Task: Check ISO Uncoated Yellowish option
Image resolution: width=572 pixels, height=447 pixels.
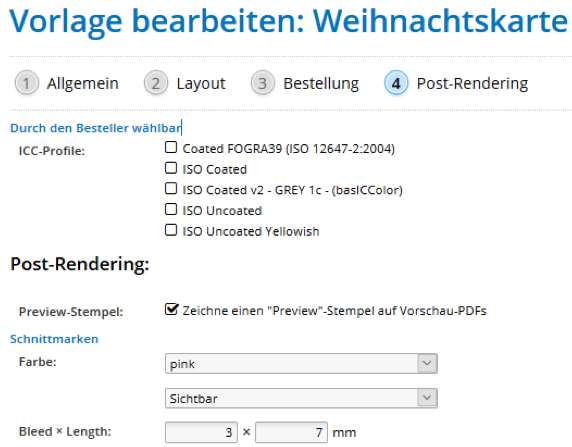Action: tap(171, 230)
